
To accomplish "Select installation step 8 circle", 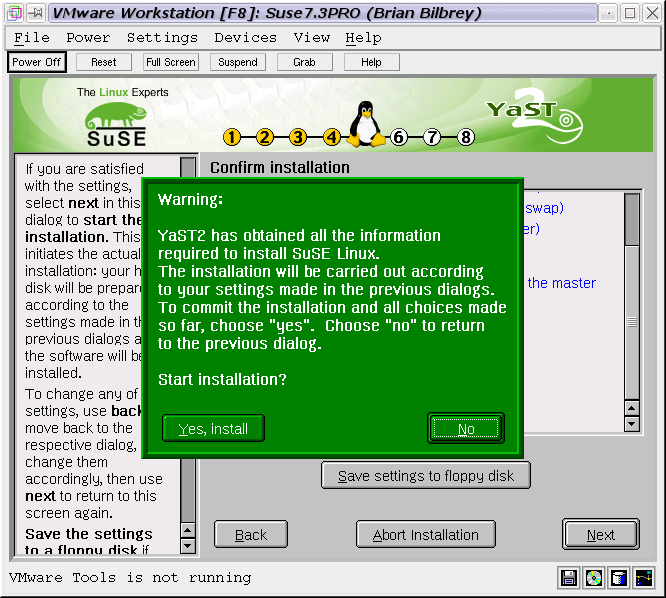I will click(x=466, y=138).
